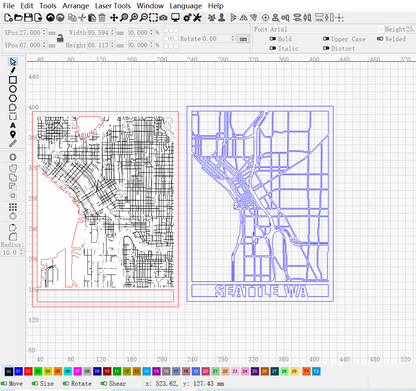Image resolution: width=416 pixels, height=391 pixels.
Task: Toggle the Upper Case switch
Action: (326, 39)
